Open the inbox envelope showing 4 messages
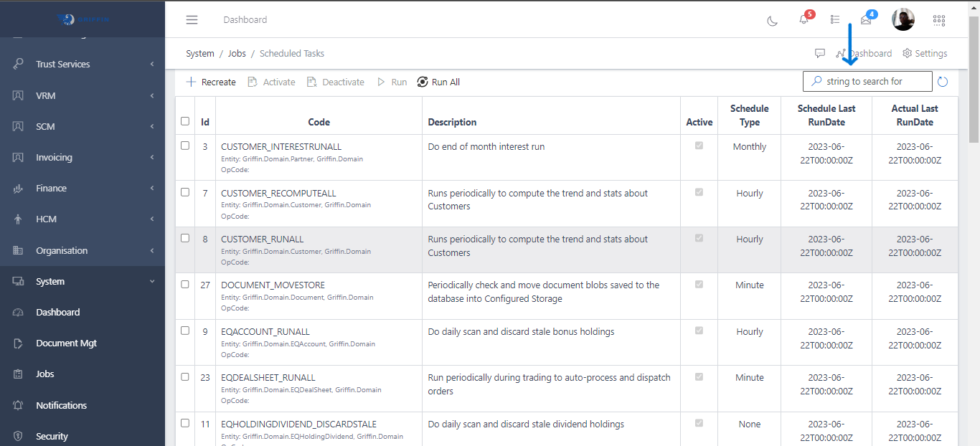 pos(864,20)
